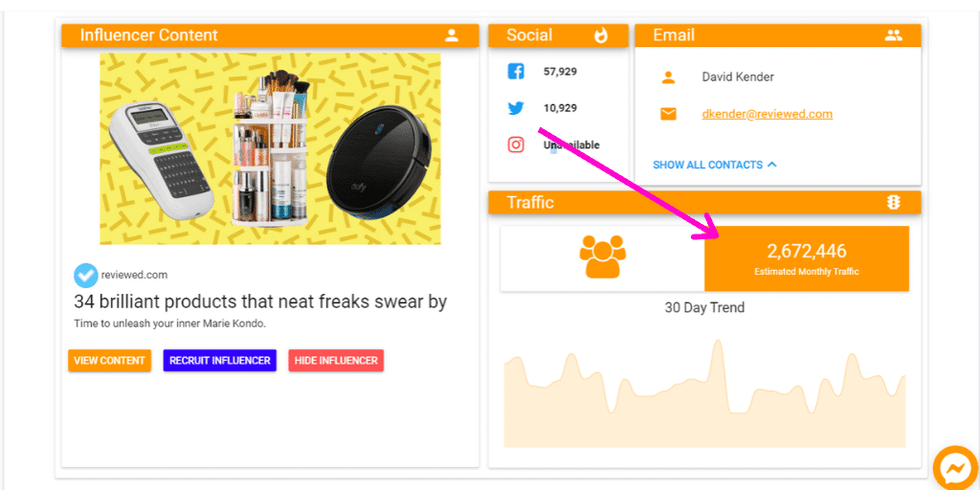Click the Instagram icon
Viewport: 980px width, 490px height.
[x=516, y=145]
